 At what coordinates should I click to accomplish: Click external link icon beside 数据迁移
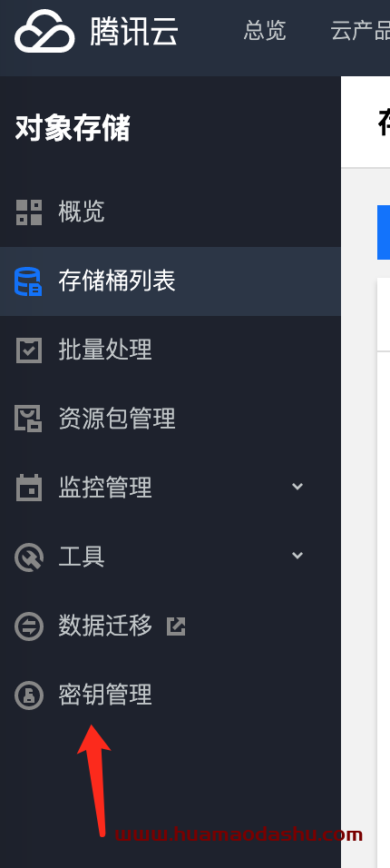tap(176, 626)
